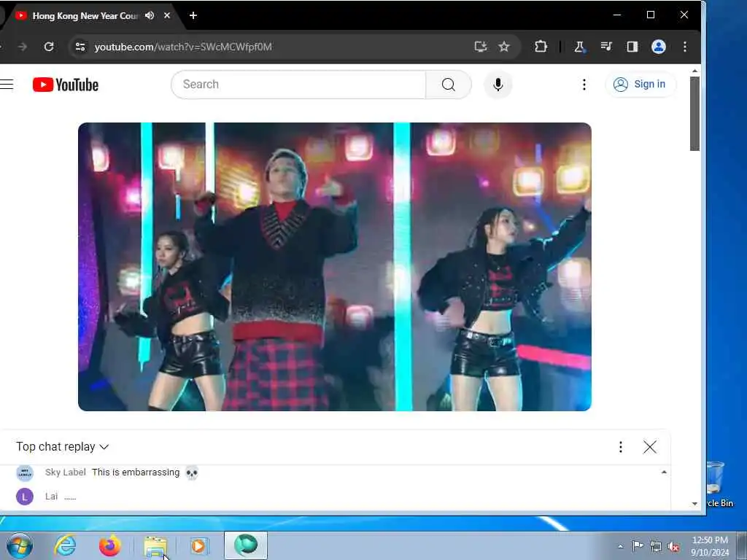This screenshot has width=747, height=560.
Task: Mute the tab via its speaker icon
Action: 150,15
